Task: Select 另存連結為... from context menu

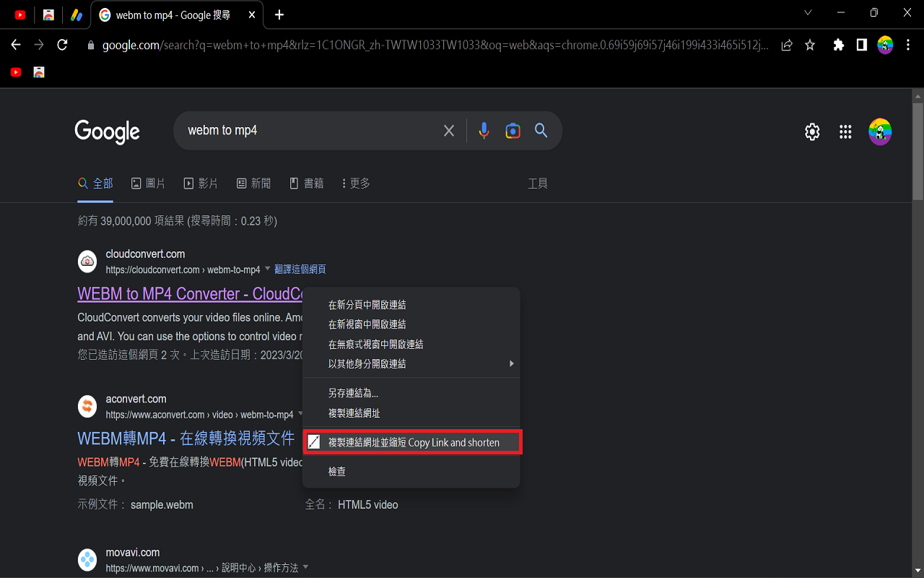Action: (x=411, y=393)
